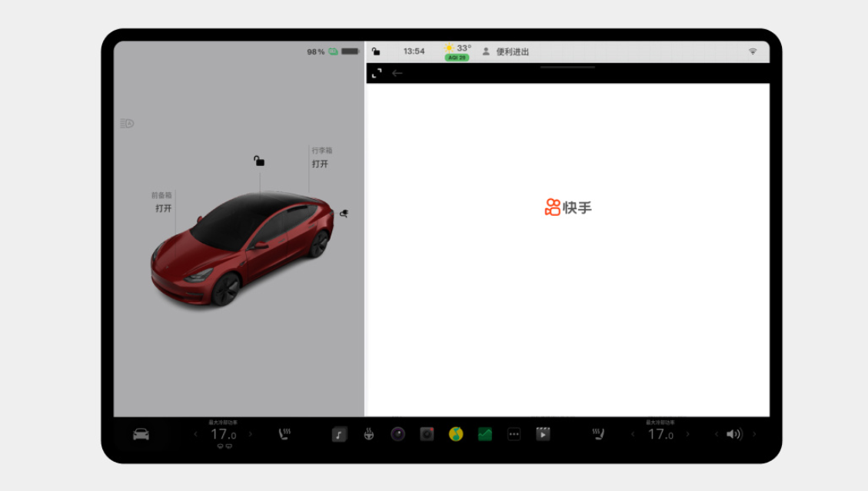Launch the music app in the dock
Image resolution: width=868 pixels, height=491 pixels.
[x=339, y=435]
